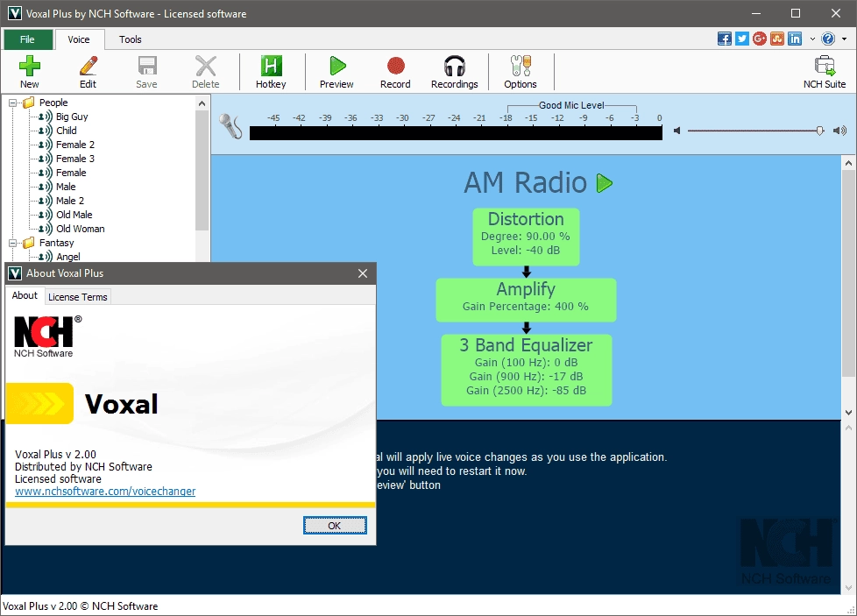
Task: Select Child voice in the tree
Action: [x=66, y=131]
